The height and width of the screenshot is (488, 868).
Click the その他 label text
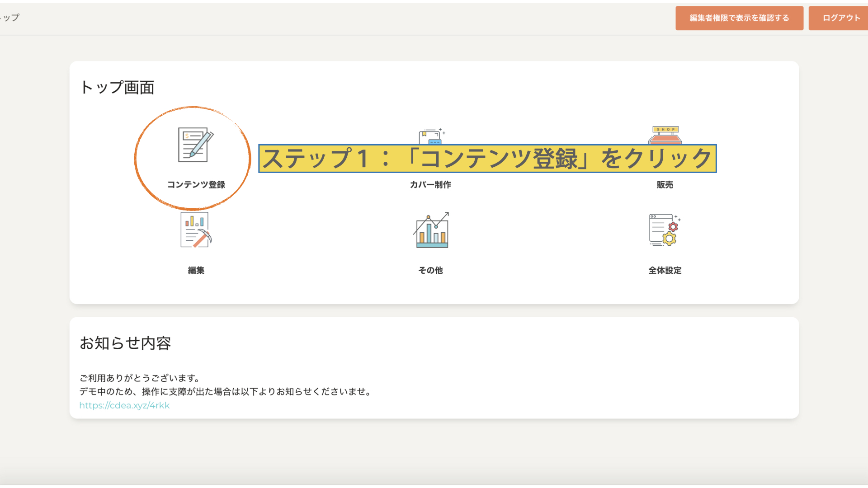[430, 270]
